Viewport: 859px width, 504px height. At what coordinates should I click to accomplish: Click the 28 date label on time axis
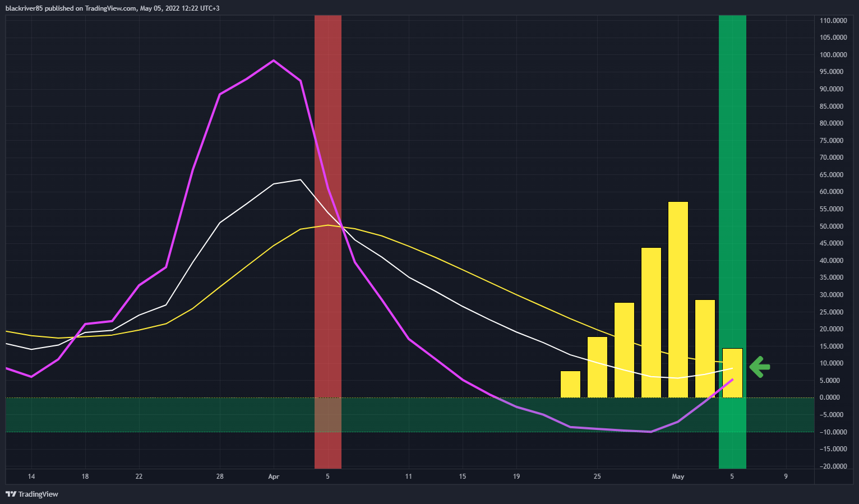tap(220, 477)
